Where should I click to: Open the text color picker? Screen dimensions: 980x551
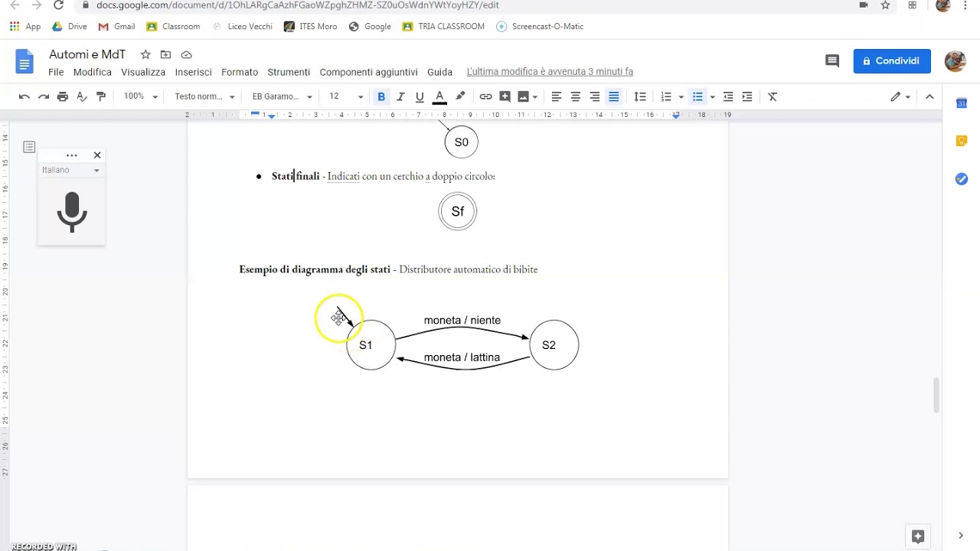[x=439, y=96]
